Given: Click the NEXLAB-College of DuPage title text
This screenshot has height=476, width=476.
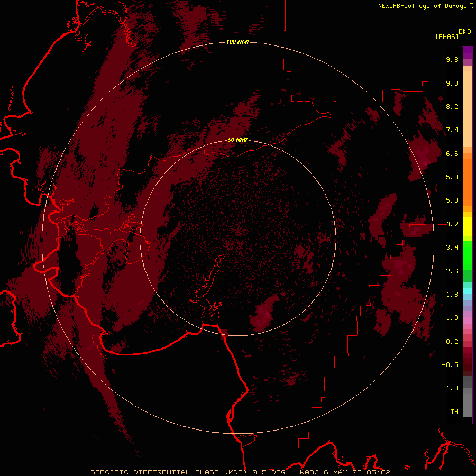Looking at the screenshot, I should pos(423,6).
